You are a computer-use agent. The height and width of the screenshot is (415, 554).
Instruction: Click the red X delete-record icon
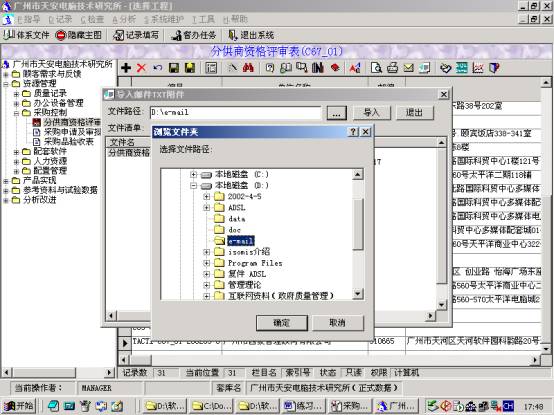coord(141,67)
